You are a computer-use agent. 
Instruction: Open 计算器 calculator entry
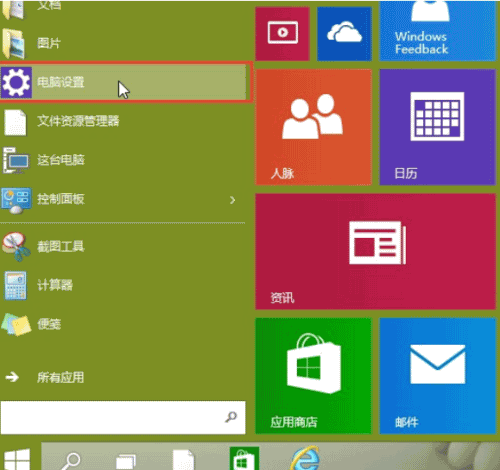pyautogui.click(x=123, y=285)
